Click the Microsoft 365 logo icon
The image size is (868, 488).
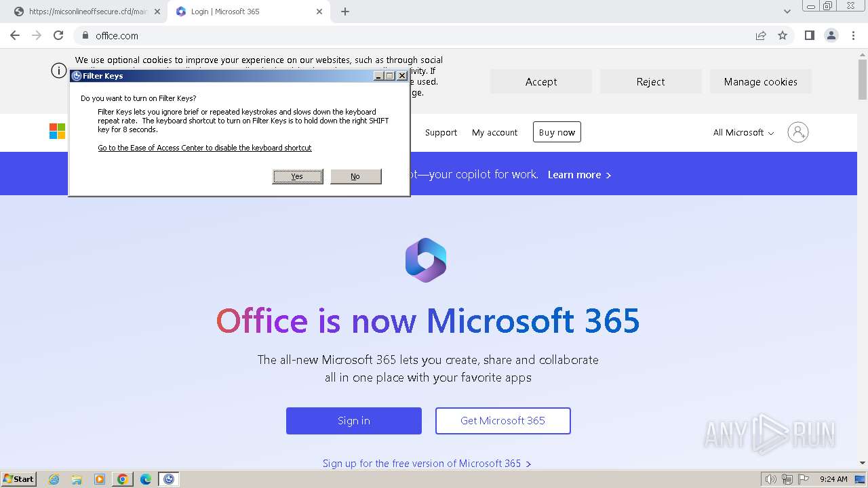pos(426,260)
